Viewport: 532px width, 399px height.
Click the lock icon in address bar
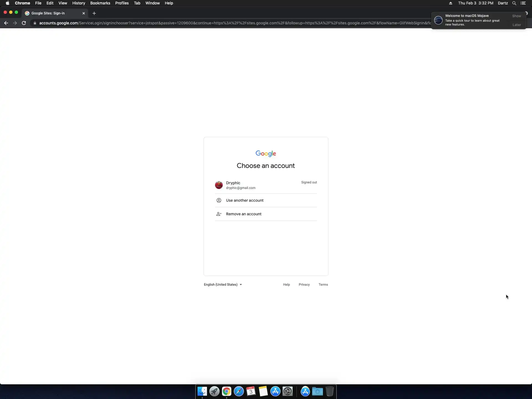(35, 23)
